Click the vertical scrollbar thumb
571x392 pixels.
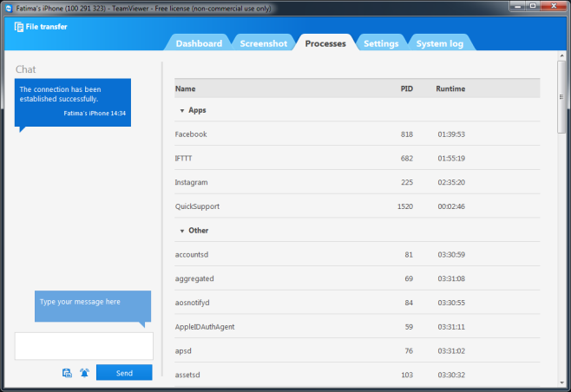point(561,97)
